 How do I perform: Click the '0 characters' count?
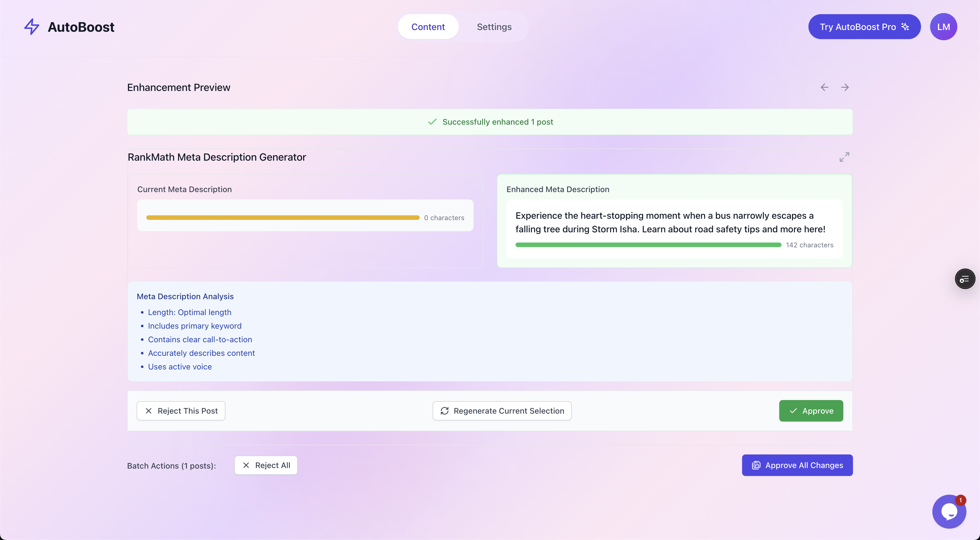tap(444, 218)
